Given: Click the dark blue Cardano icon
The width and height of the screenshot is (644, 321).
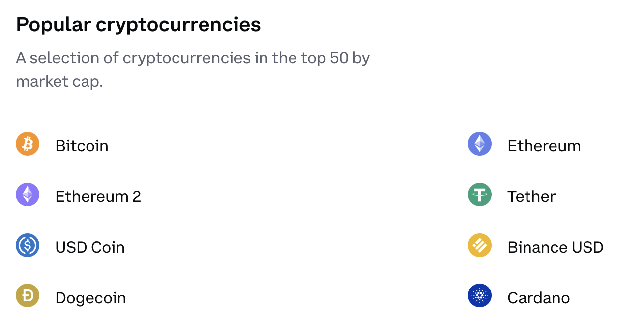Looking at the screenshot, I should pos(480,296).
